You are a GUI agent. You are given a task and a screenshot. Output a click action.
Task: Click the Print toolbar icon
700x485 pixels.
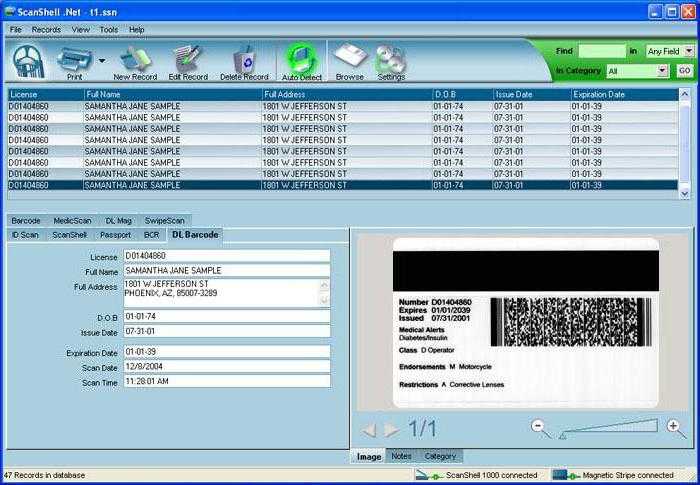pyautogui.click(x=74, y=60)
